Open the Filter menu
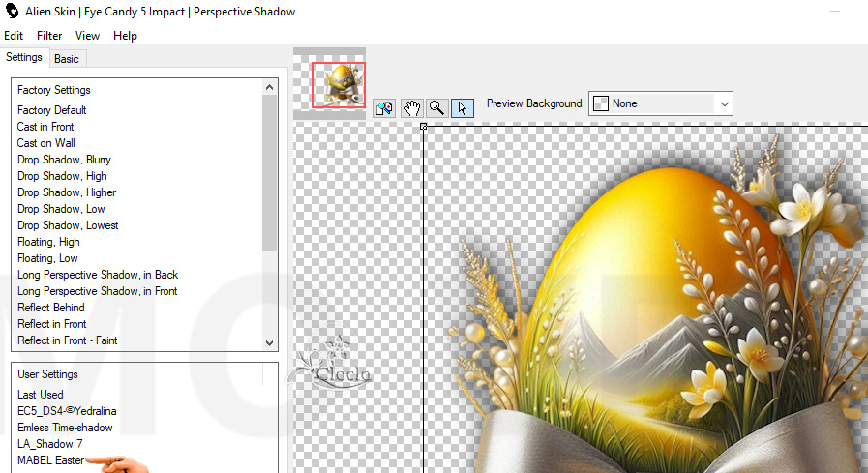Viewport: 868px width, 473px height. (x=49, y=36)
